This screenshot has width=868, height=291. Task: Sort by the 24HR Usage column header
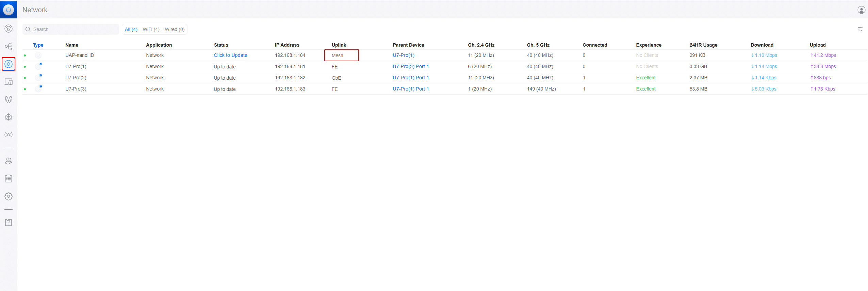703,45
